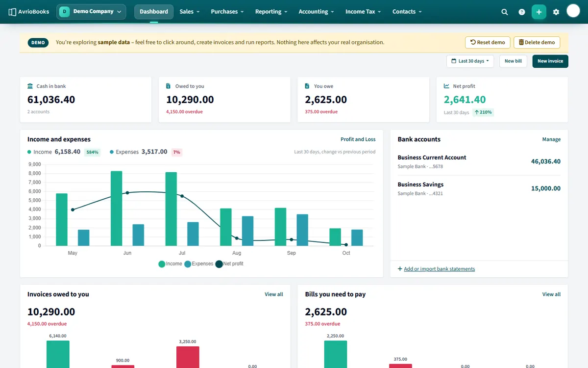Click the 375.00 overdue text in You owe card
588x368 pixels.
pyautogui.click(x=321, y=112)
